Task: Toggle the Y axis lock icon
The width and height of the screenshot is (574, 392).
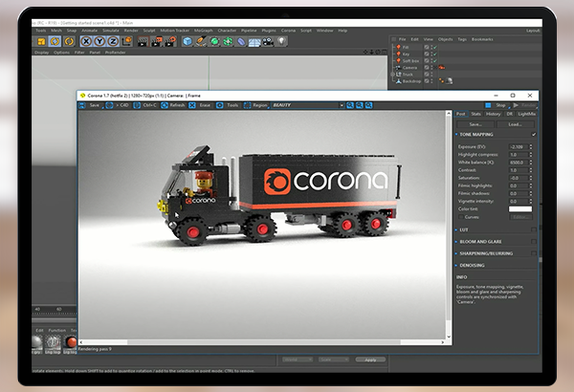Action: pyautogui.click(x=99, y=41)
